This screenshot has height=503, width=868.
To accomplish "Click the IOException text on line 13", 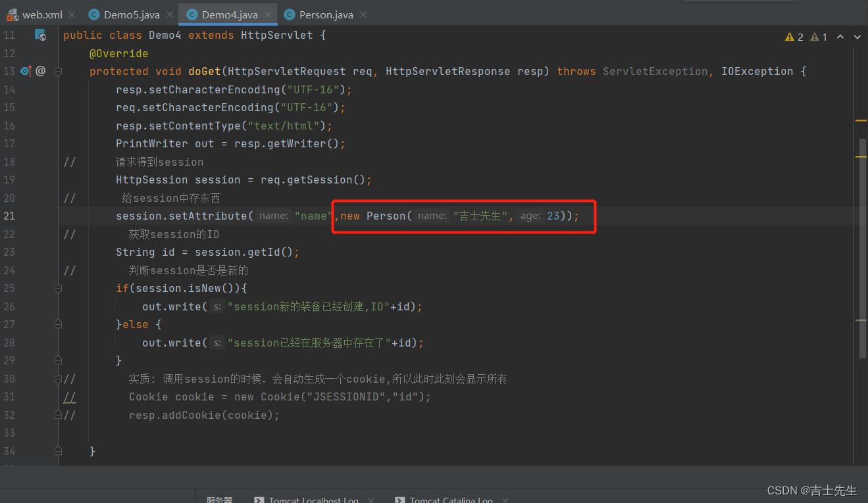I will coord(757,71).
